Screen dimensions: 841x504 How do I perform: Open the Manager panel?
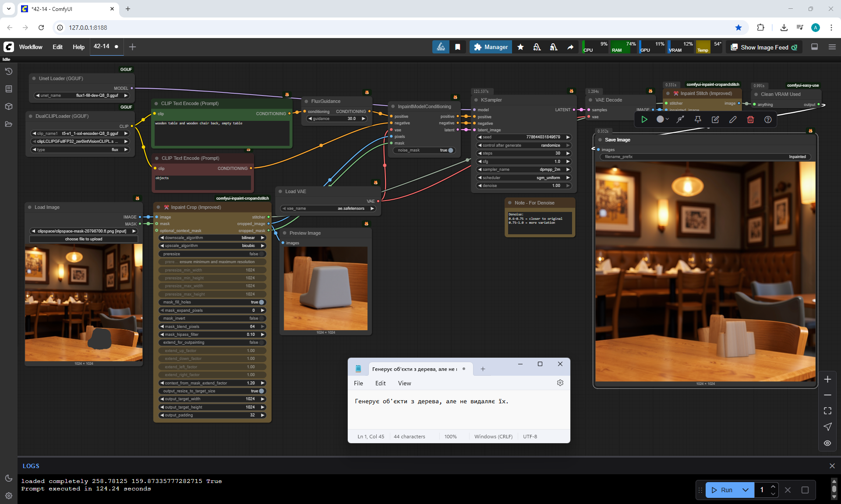[x=491, y=47]
